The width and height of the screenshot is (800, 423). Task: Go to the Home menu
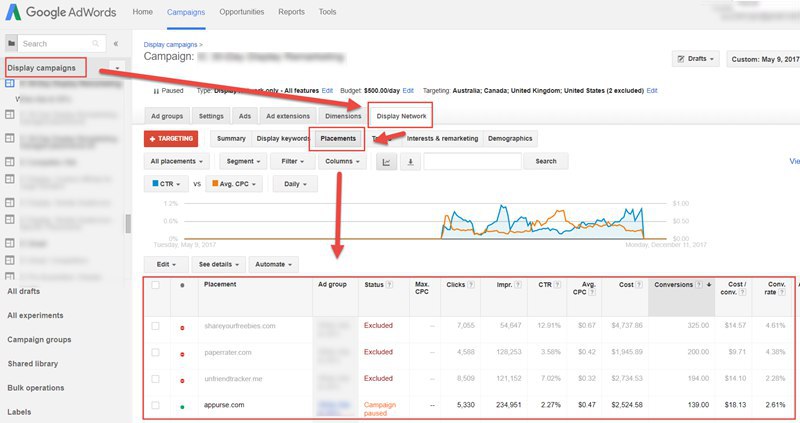142,12
